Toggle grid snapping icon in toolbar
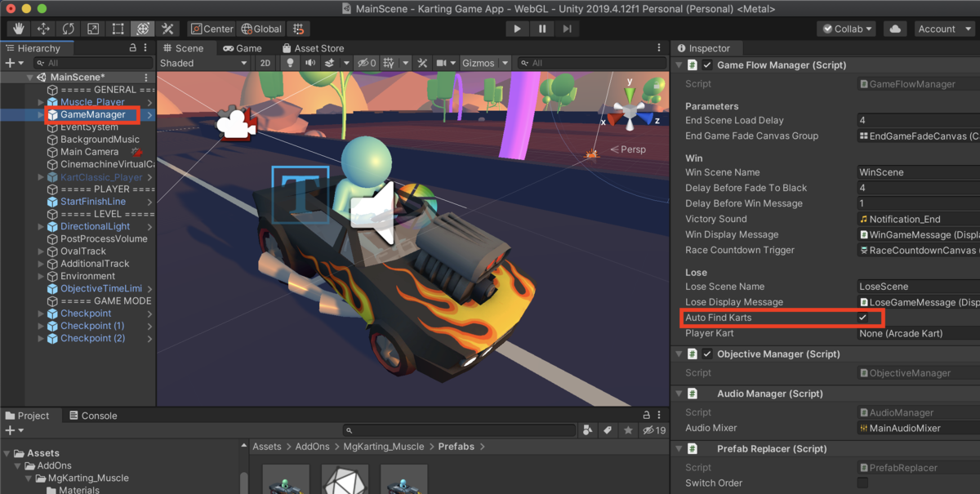 coord(298,29)
